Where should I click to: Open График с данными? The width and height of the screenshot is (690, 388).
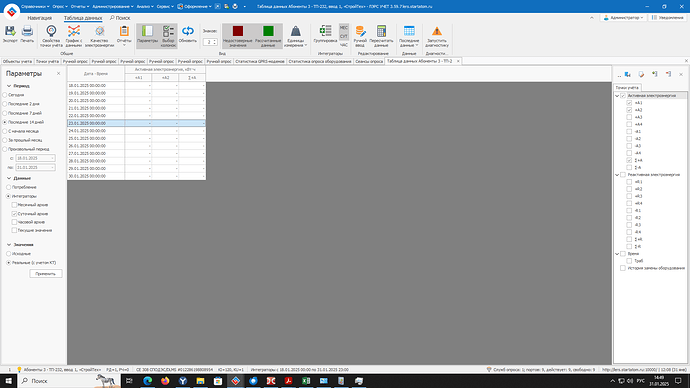pos(73,36)
